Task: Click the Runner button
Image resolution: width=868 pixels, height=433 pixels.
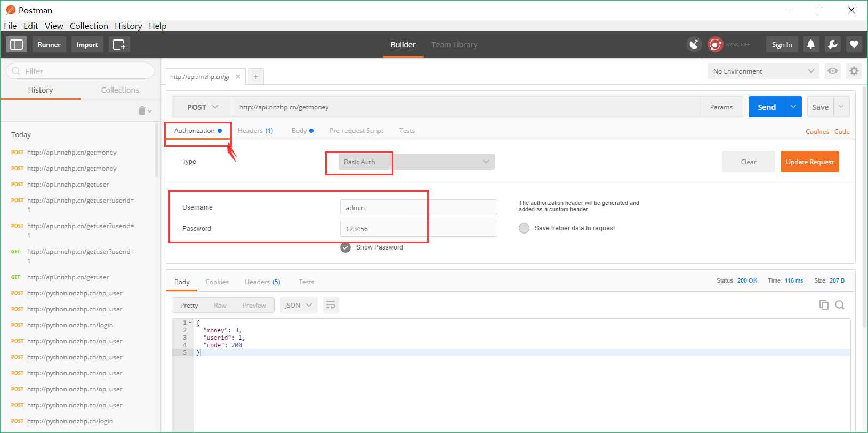Action: coord(49,44)
